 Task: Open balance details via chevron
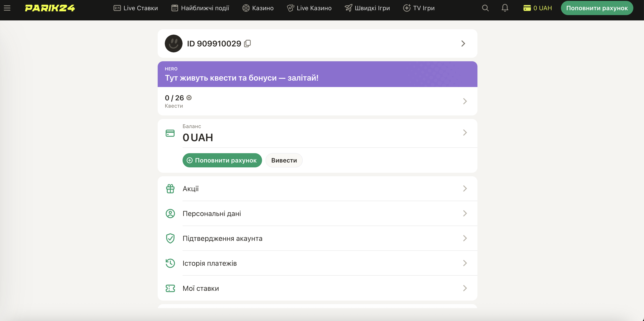[x=465, y=133]
